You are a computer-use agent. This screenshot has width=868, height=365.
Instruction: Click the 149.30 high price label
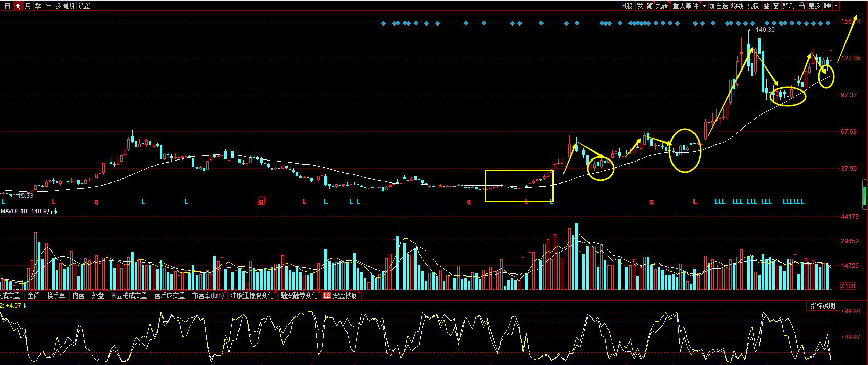pos(765,30)
